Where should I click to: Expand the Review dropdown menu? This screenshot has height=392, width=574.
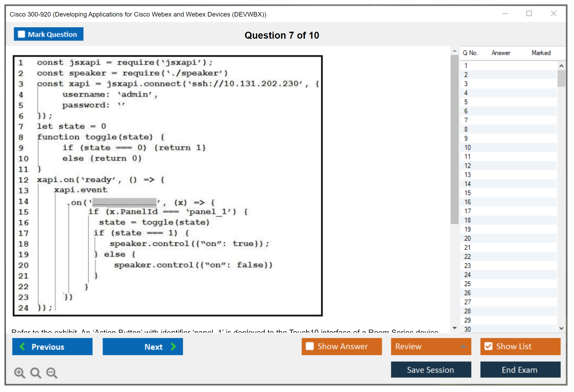(x=463, y=346)
